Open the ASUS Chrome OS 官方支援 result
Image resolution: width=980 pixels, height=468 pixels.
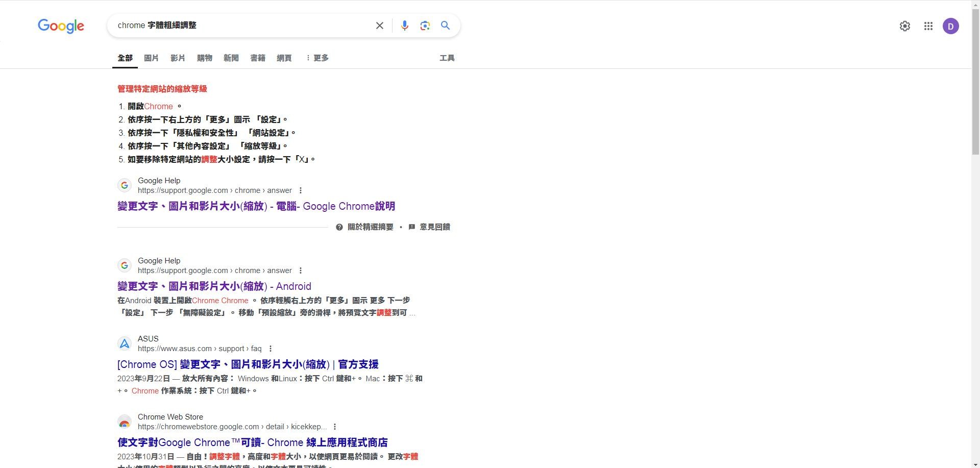248,364
